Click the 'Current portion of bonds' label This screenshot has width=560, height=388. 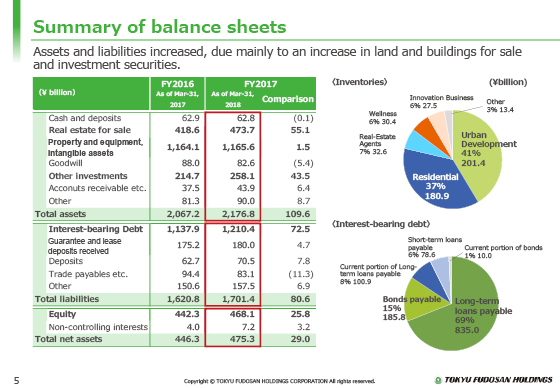503,252
